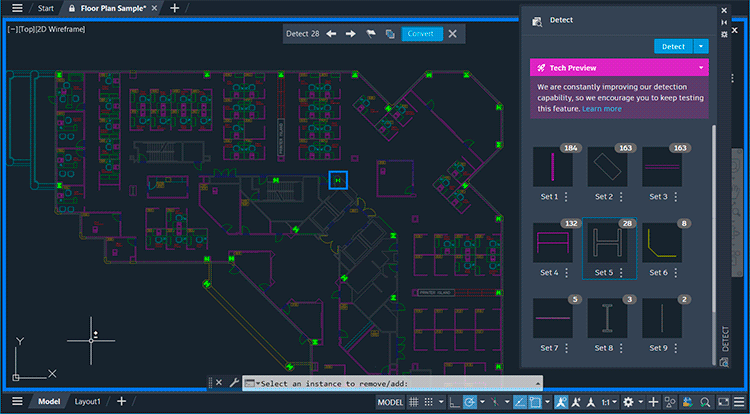
Task: Open isometric plane dropdown arrow
Action: coord(507,402)
